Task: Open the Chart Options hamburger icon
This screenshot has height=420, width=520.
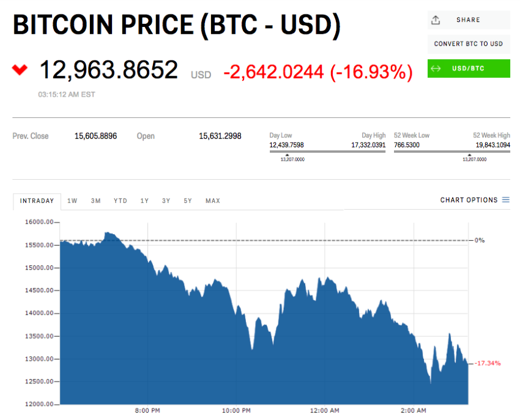Action: coord(506,200)
